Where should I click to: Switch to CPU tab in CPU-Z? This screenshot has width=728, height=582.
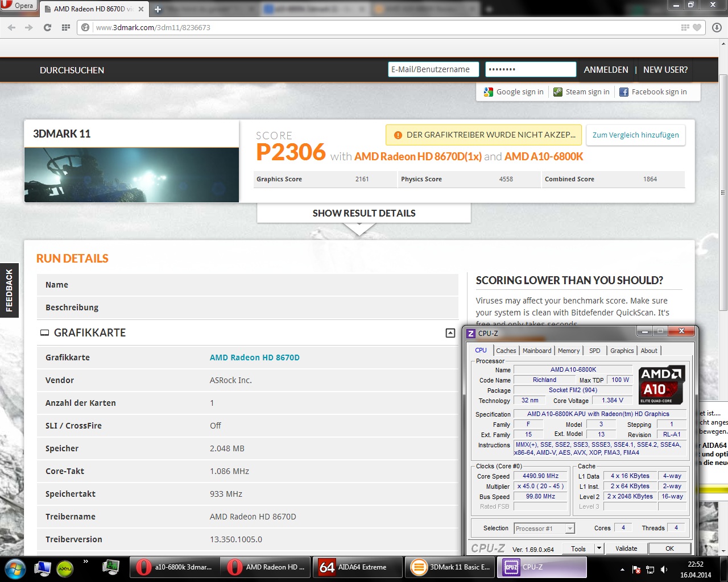pos(481,351)
